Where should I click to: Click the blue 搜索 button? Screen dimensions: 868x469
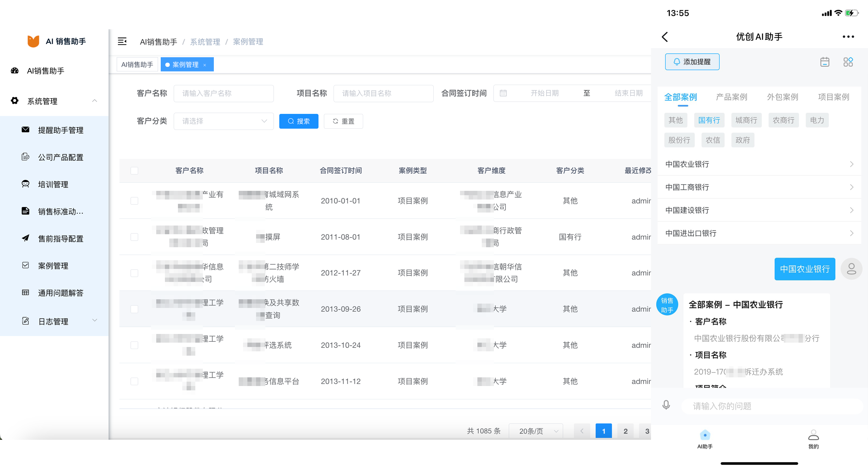(299, 121)
